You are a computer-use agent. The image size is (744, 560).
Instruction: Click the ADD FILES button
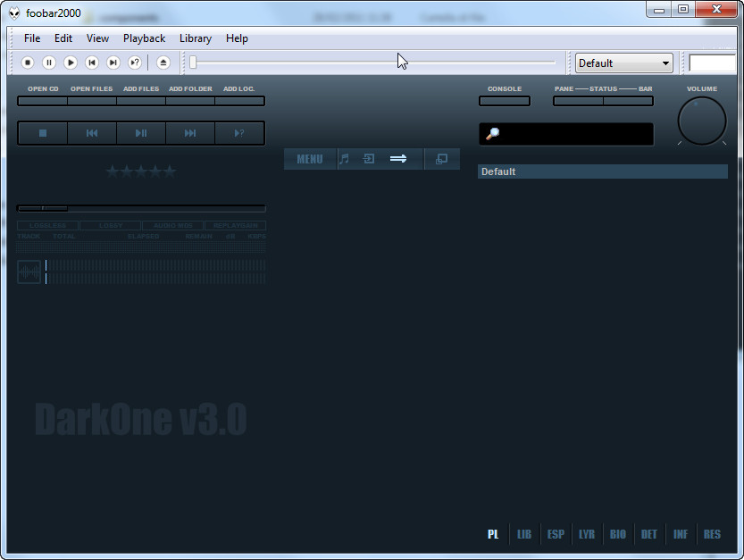pos(141,101)
